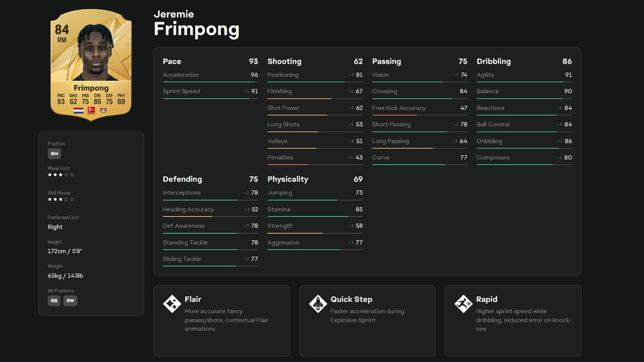Screen dimensions: 644x362
Task: Select the RM position badge
Action: tap(54, 154)
